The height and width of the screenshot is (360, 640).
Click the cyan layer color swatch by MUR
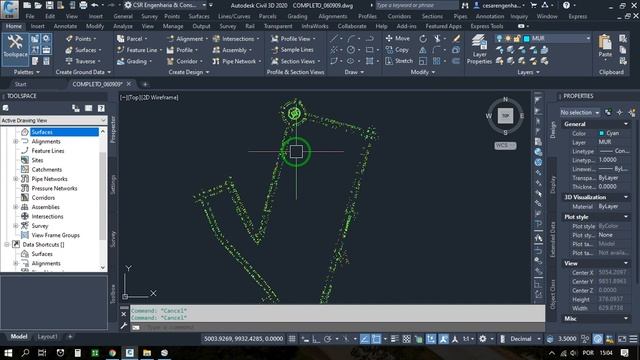(527, 38)
